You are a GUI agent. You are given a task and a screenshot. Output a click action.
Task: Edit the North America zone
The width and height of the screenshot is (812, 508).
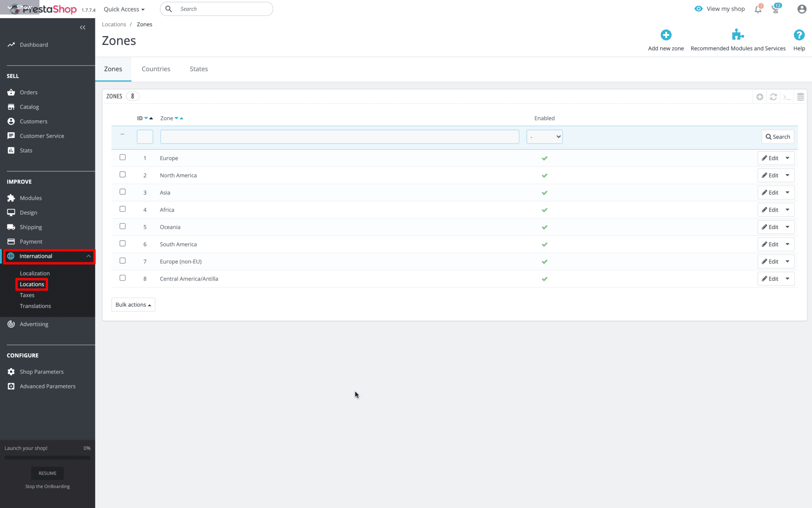coord(770,175)
